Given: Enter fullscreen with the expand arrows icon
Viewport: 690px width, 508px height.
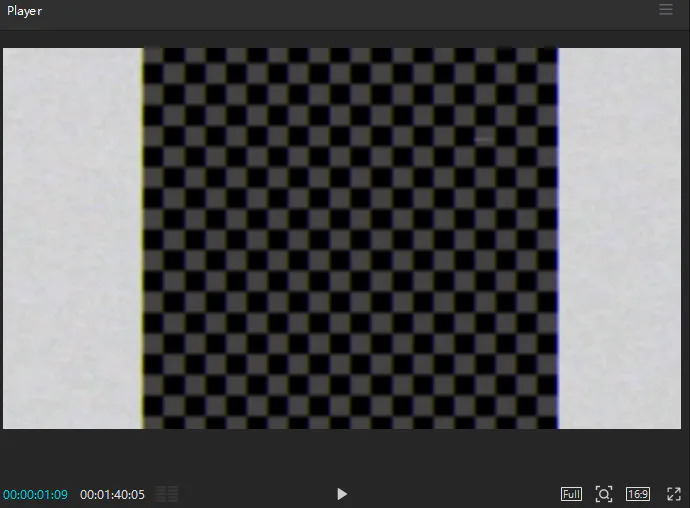Looking at the screenshot, I should click(674, 494).
